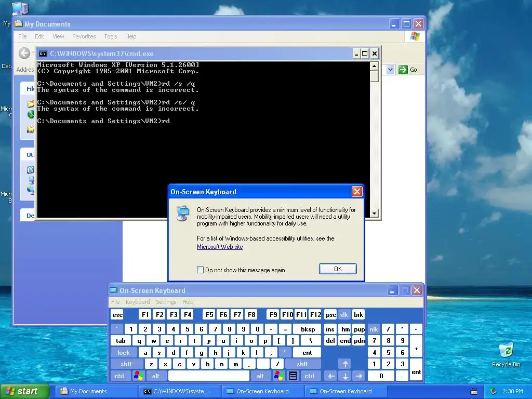Open View menu in My Documents
The width and height of the screenshot is (532, 399).
click(58, 36)
